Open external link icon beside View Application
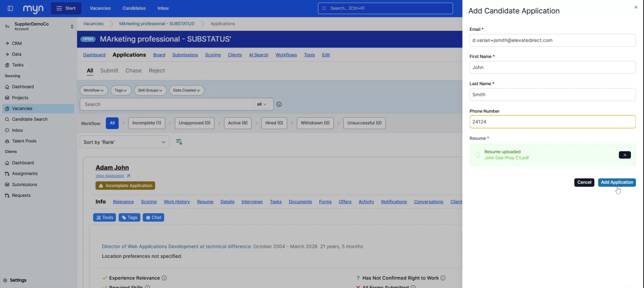Image resolution: width=644 pixels, height=288 pixels. pyautogui.click(x=128, y=176)
